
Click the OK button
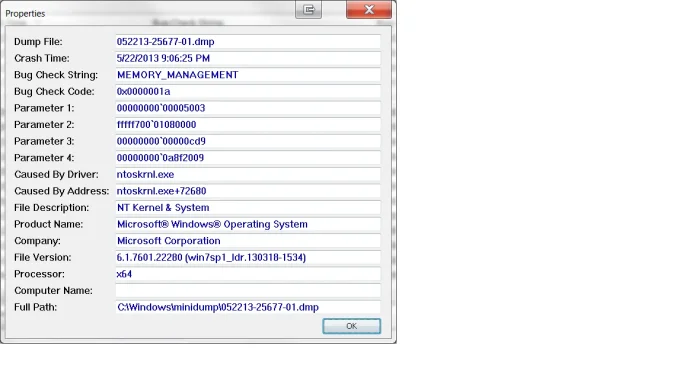[352, 326]
